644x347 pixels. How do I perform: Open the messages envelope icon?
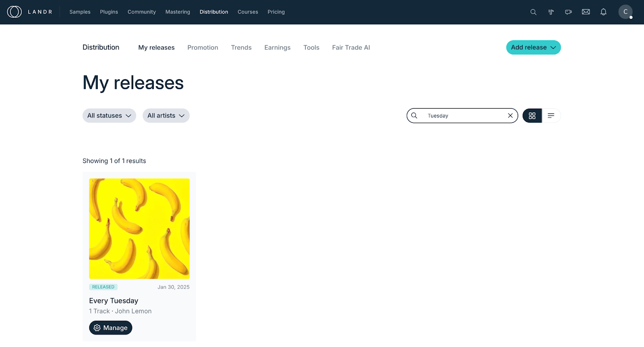tap(586, 12)
